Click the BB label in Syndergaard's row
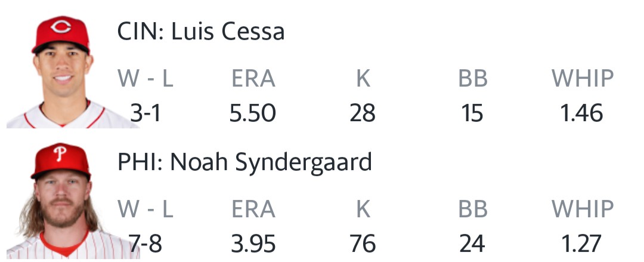This screenshot has width=644, height=262. pos(472,209)
